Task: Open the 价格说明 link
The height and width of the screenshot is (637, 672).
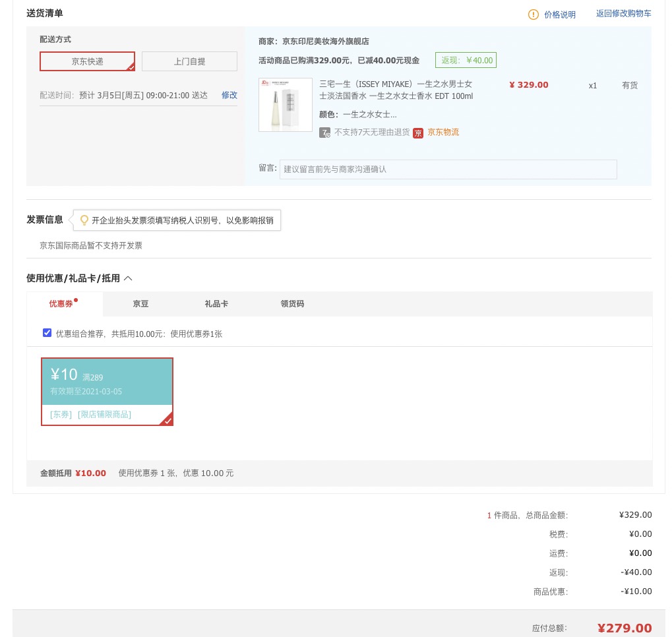Action: pyautogui.click(x=560, y=15)
